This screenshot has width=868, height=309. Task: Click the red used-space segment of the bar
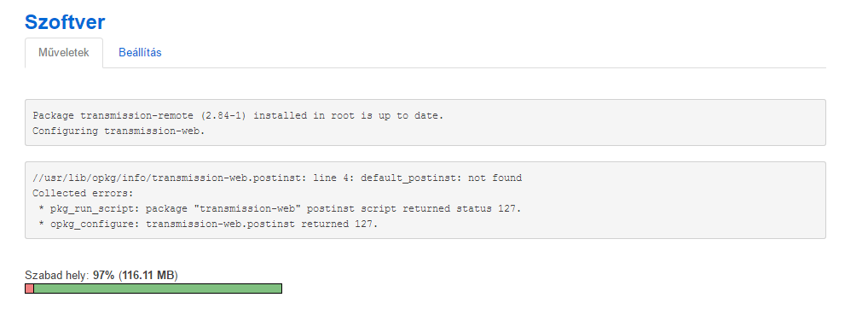point(29,289)
